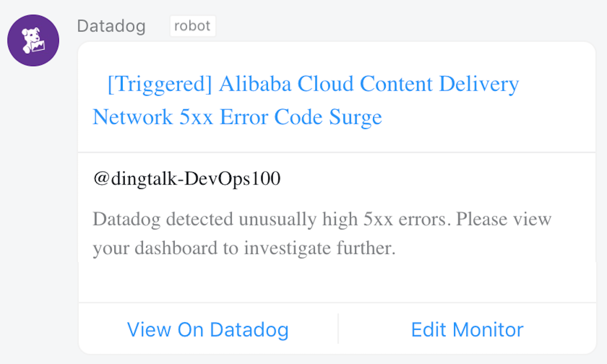
Task: Select Edit Monitor
Action: [467, 329]
